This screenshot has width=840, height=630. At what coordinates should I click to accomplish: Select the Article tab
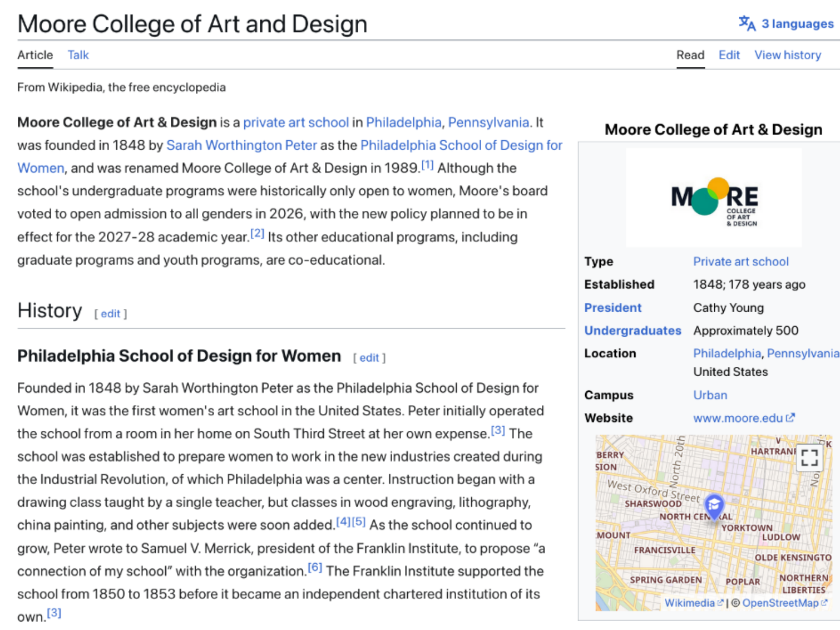coord(35,55)
